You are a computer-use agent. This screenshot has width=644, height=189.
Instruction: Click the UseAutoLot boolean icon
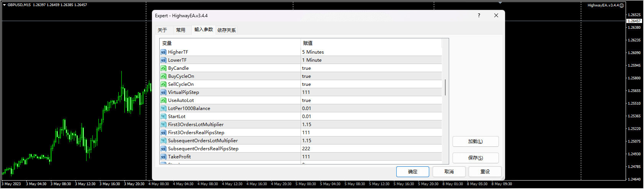[x=163, y=100]
